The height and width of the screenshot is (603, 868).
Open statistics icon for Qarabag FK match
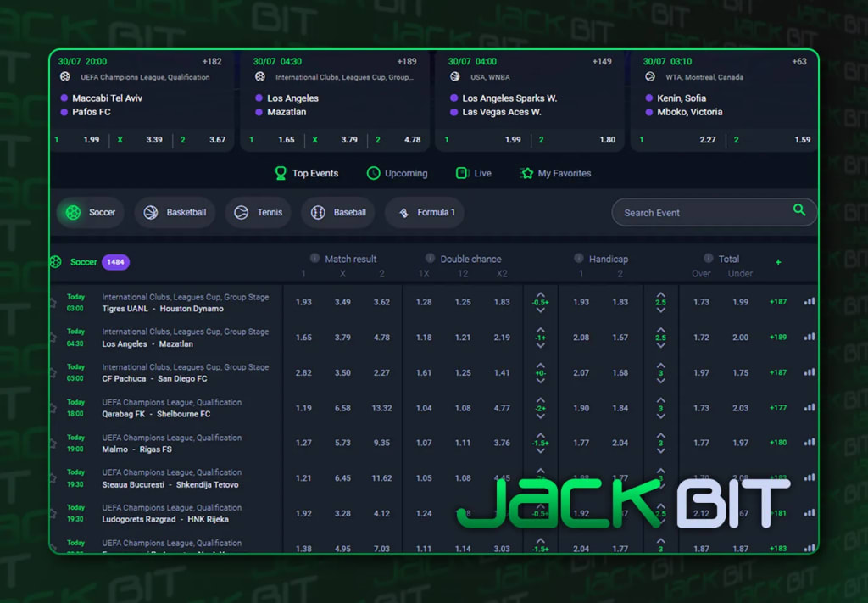[810, 408]
